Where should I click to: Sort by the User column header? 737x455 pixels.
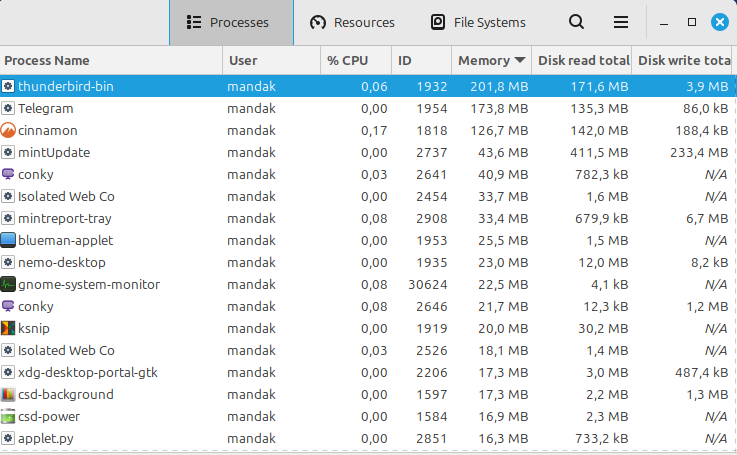click(x=272, y=60)
